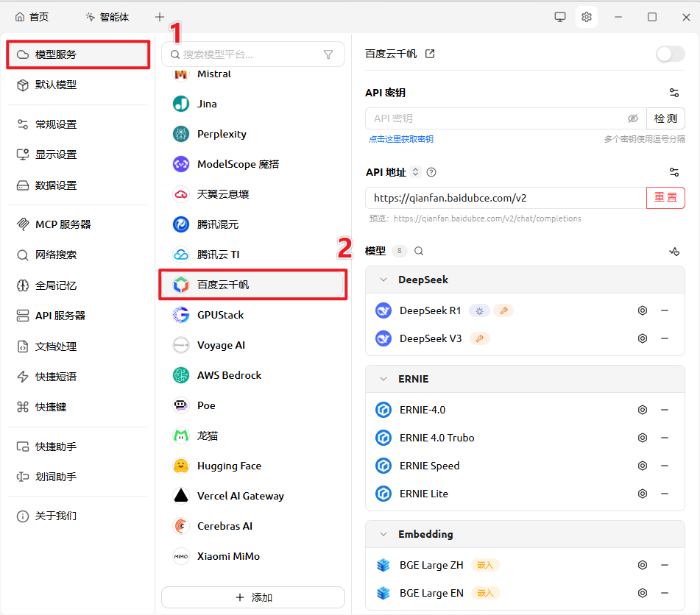Click the help icon beside API 地址

click(x=431, y=172)
